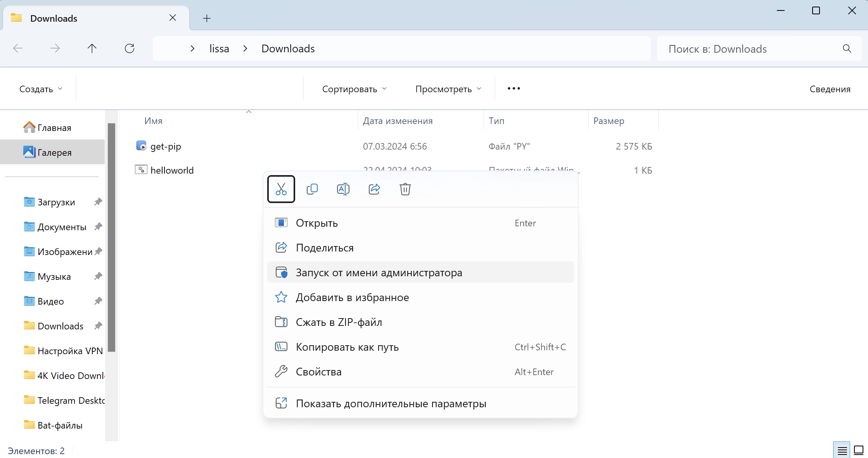Viewport: 868px width, 458px height.
Task: Navigate back with the back arrow
Action: click(x=17, y=48)
